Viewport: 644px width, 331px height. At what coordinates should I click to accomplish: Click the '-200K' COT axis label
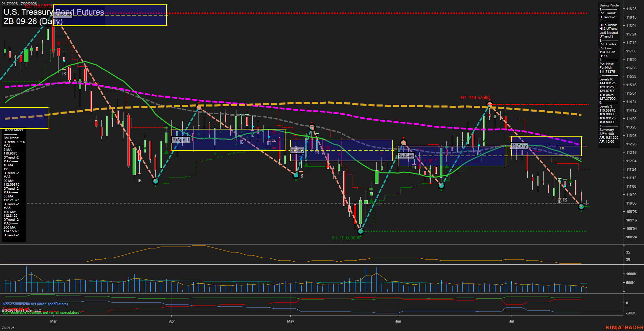631,313
